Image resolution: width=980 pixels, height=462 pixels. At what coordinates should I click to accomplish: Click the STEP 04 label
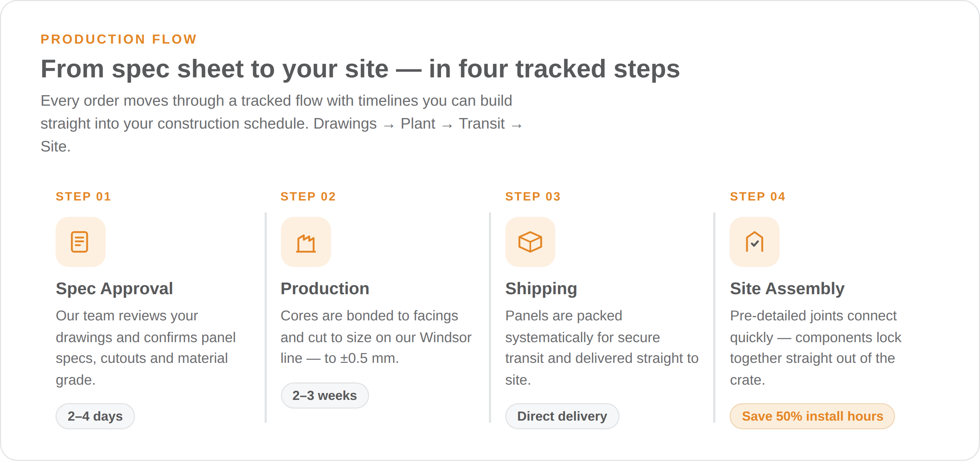[x=758, y=197]
